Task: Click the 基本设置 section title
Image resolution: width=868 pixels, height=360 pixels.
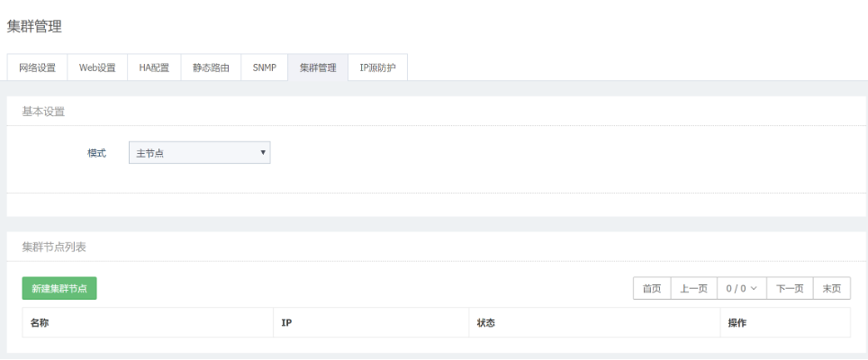Action: pyautogui.click(x=43, y=112)
